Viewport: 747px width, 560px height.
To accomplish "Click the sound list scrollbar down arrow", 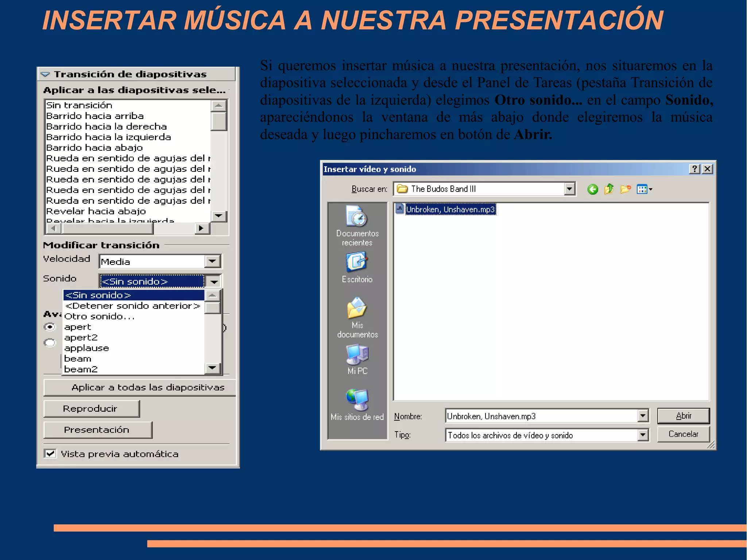I will pos(213,368).
